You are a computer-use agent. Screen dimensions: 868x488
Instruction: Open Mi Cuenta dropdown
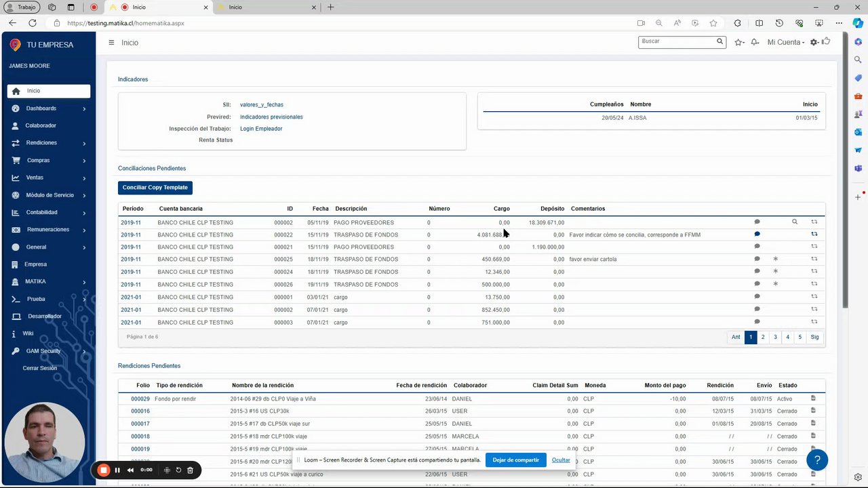[786, 43]
